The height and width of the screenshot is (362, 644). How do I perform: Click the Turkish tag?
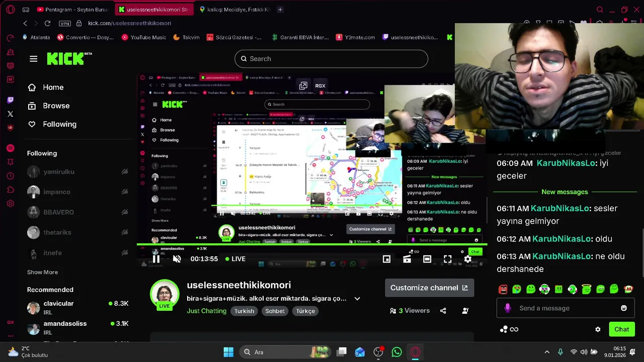click(x=244, y=311)
